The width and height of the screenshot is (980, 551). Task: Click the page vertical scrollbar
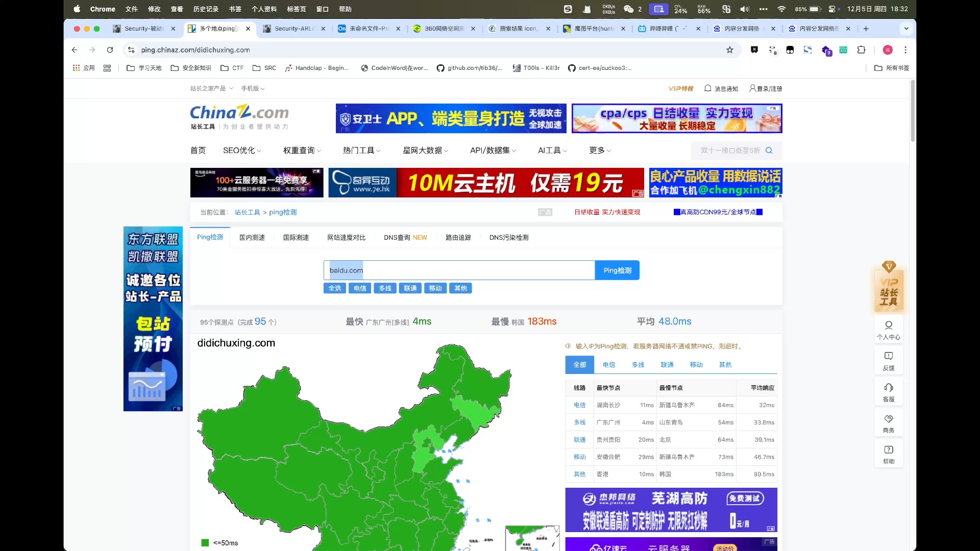(913, 111)
